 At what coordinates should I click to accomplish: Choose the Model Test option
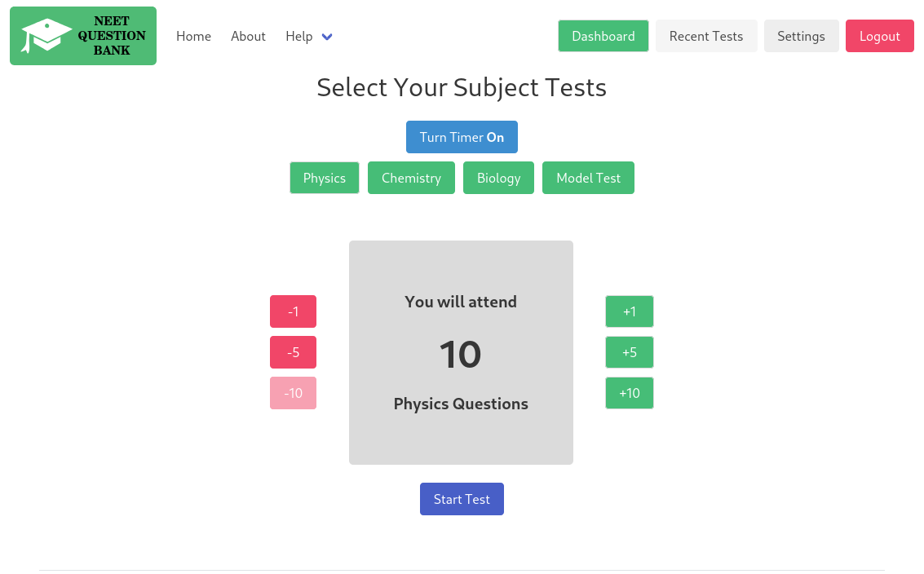click(588, 178)
